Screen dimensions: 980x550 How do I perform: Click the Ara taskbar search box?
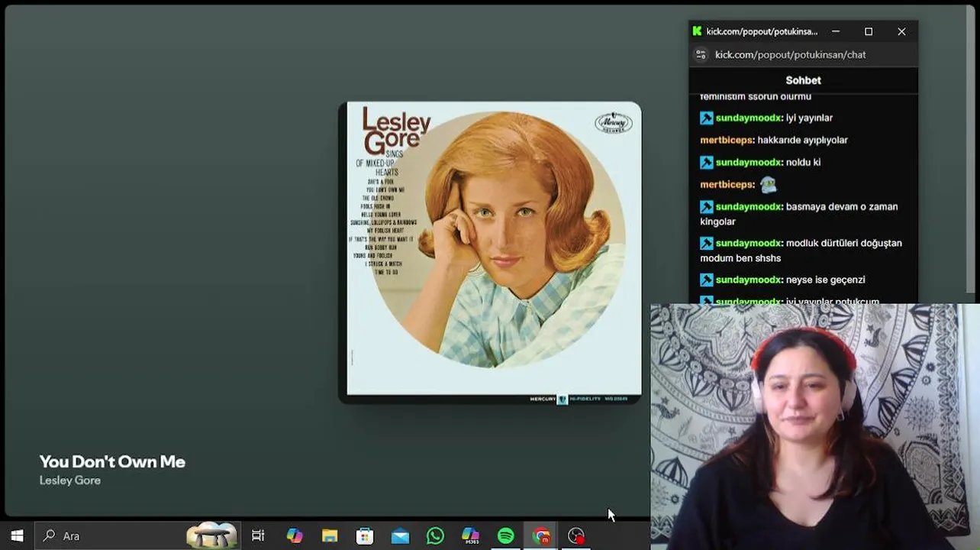coord(137,535)
